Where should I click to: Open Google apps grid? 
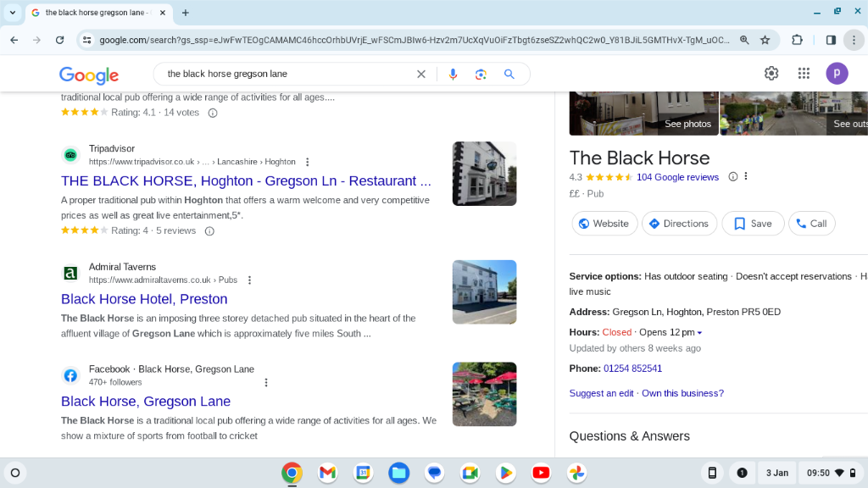pos(804,73)
